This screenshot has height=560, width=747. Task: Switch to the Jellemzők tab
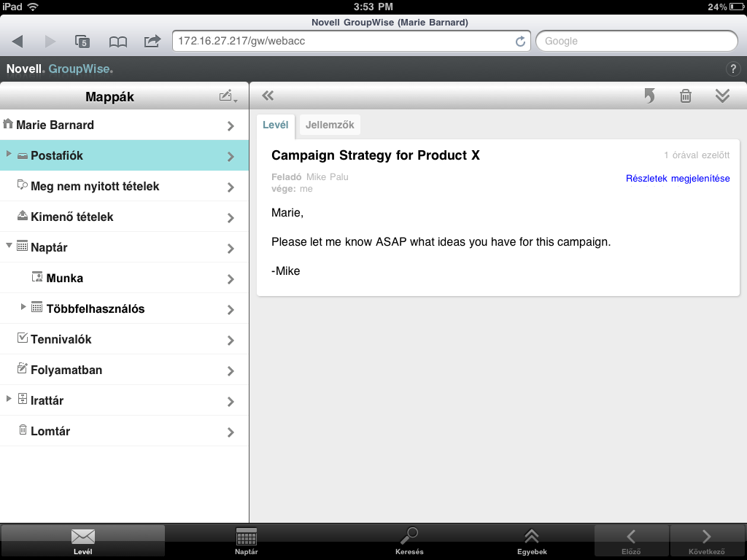pyautogui.click(x=330, y=125)
